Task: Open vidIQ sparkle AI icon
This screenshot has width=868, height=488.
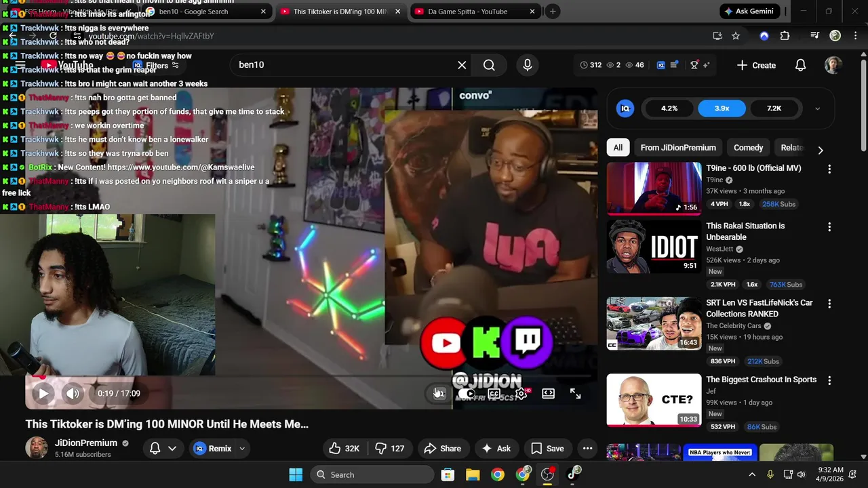Action: point(706,65)
